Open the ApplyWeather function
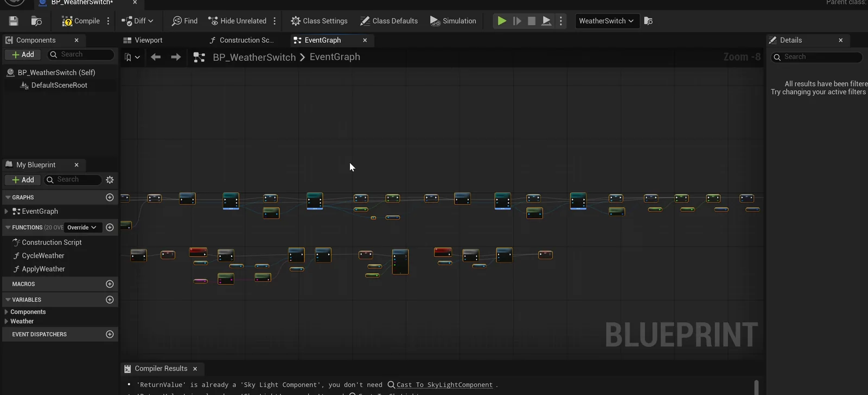This screenshot has height=395, width=868. coord(43,269)
